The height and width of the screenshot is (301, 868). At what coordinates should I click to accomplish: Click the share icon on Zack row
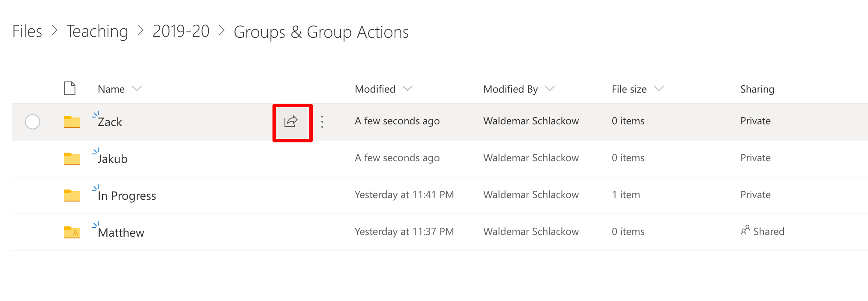(x=291, y=121)
